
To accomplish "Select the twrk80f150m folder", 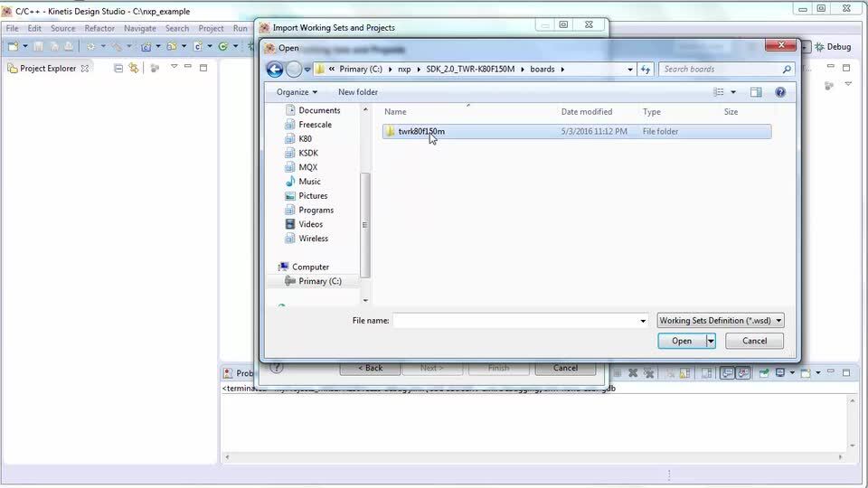I will [x=576, y=131].
